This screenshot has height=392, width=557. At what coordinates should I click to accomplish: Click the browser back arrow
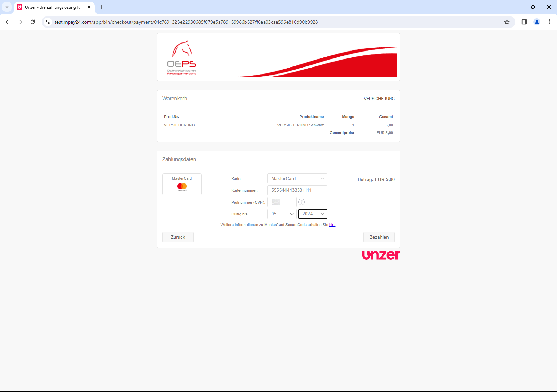click(8, 22)
